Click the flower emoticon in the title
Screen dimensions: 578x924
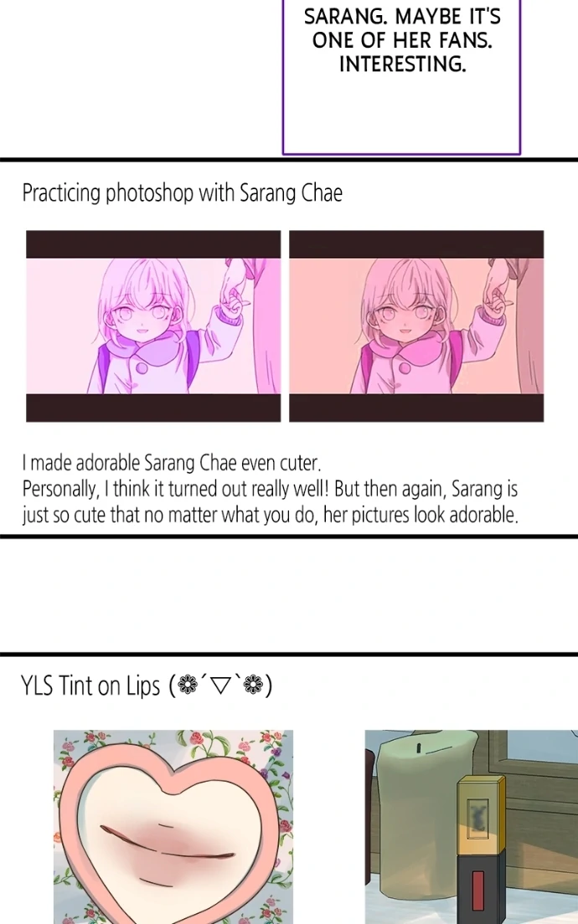pyautogui.click(x=220, y=686)
